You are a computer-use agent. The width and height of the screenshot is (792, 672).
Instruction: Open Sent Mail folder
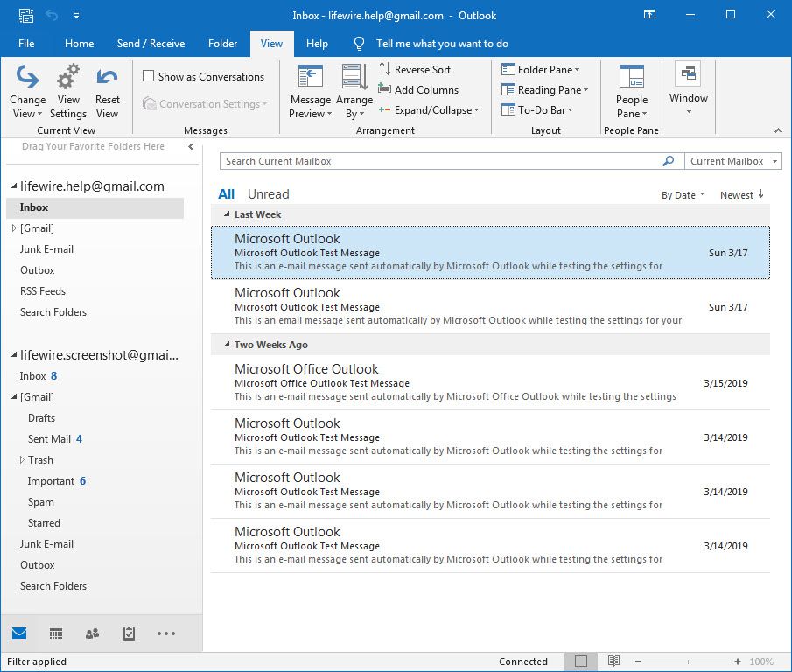coord(54,439)
